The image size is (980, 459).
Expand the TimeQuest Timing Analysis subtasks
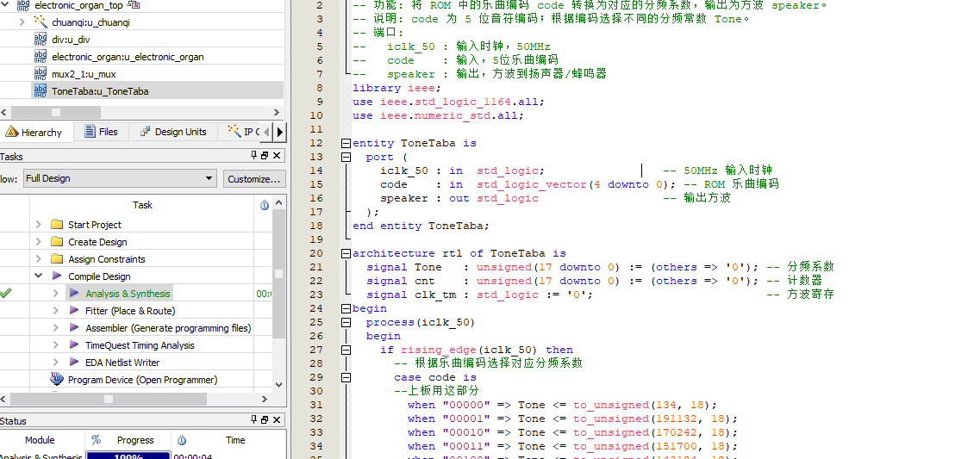click(x=56, y=344)
